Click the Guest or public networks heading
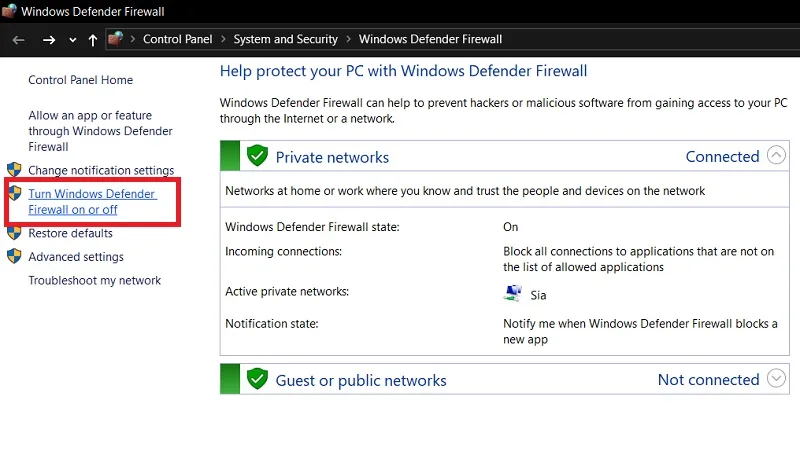This screenshot has width=800, height=455. point(361,381)
